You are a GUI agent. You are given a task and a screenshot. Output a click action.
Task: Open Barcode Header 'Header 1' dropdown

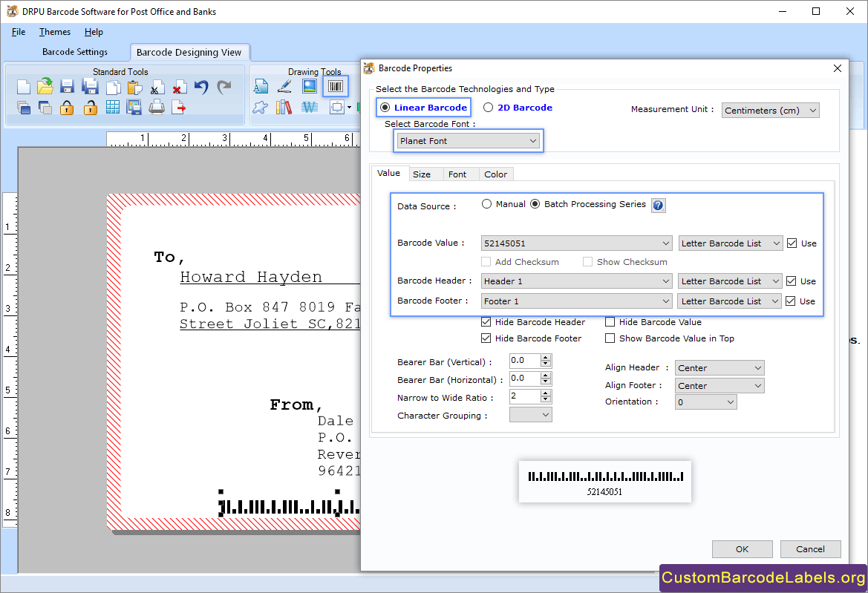coord(577,281)
